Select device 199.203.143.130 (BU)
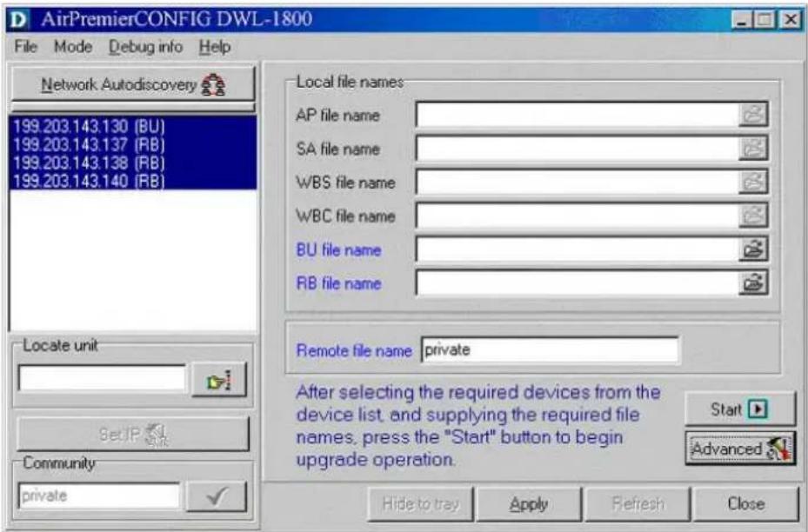Screen dimensions: 808x532 tap(133, 126)
